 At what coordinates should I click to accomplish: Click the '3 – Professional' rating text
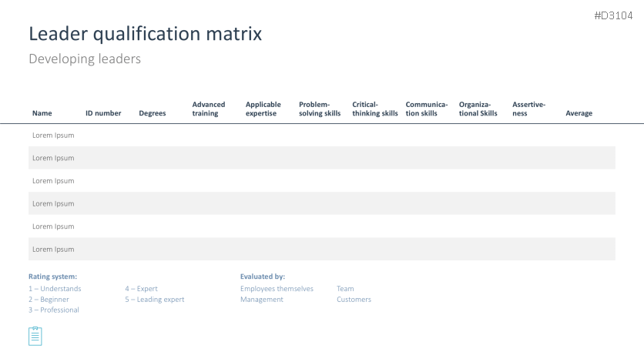(x=54, y=310)
